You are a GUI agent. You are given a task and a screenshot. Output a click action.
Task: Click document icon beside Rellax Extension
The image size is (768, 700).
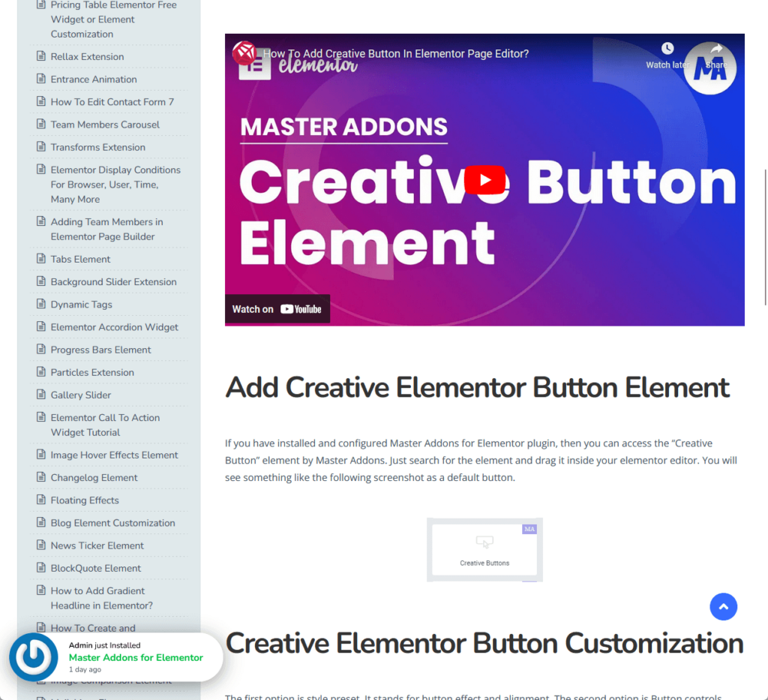[41, 56]
